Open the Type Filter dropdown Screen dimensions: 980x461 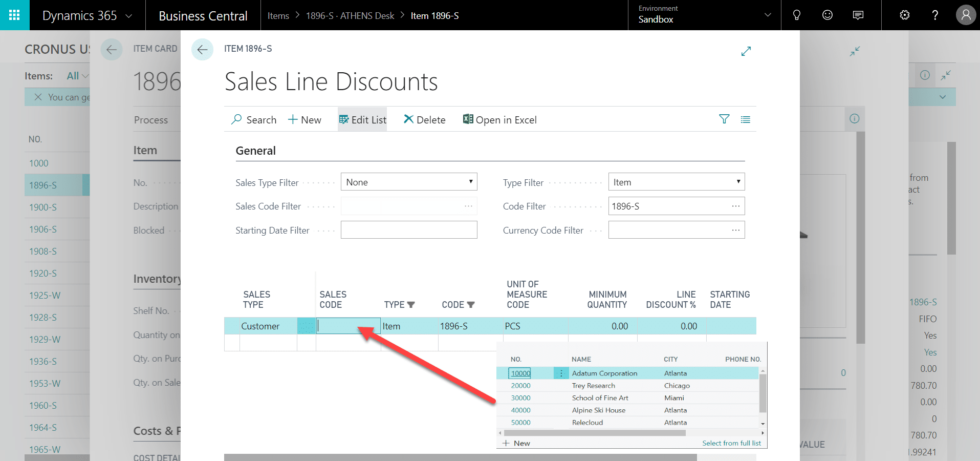pyautogui.click(x=738, y=181)
